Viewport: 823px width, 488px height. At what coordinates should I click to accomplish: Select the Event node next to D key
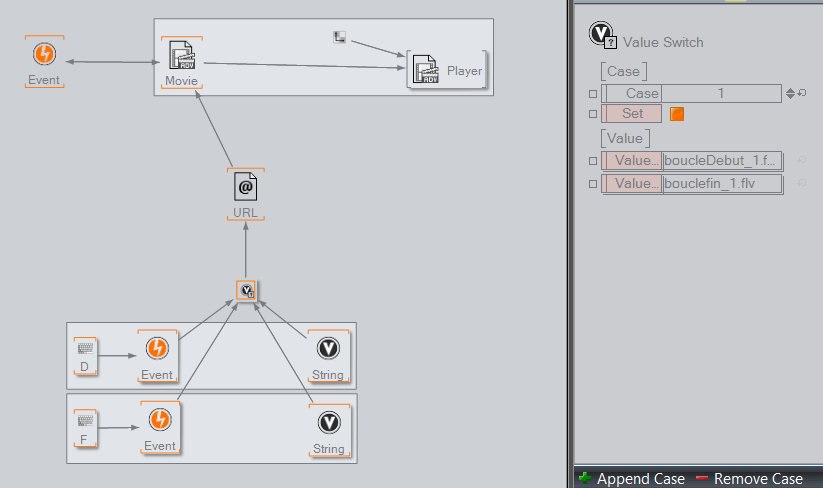point(157,348)
